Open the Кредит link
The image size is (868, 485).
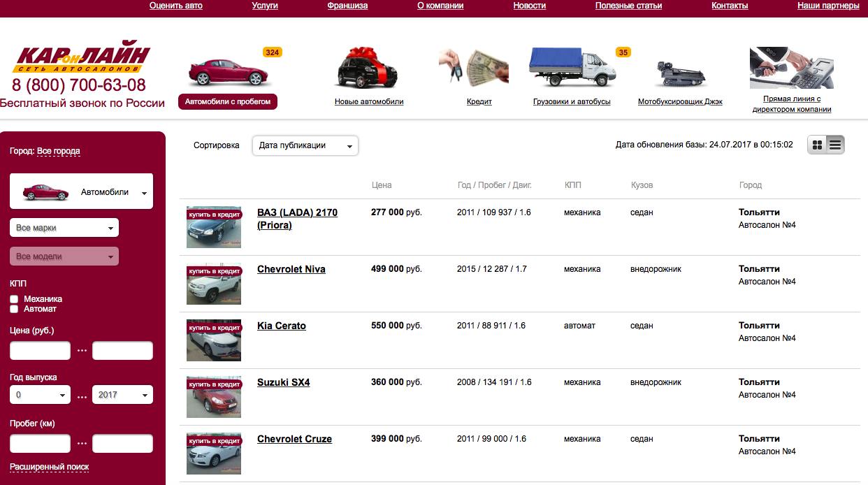coord(479,101)
